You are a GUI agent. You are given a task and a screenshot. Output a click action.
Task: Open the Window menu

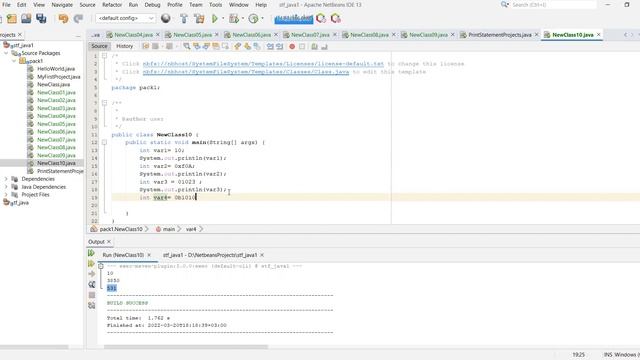point(239,5)
